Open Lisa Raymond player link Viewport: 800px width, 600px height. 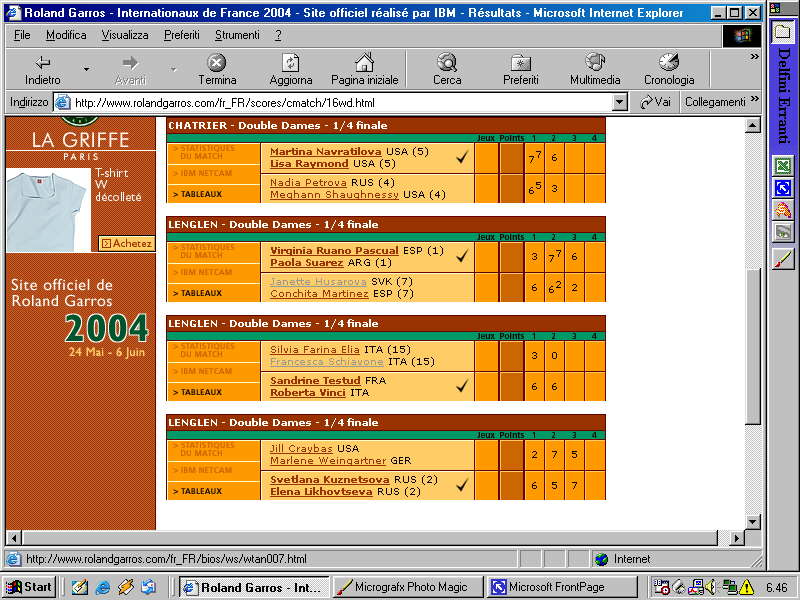pos(309,164)
